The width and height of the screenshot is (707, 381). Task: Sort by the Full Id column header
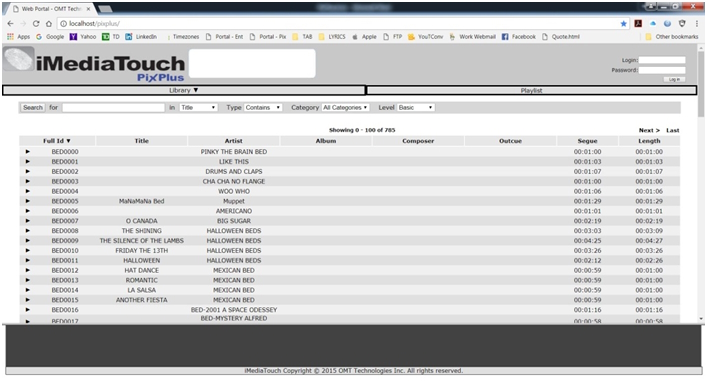pyautogui.click(x=57, y=141)
